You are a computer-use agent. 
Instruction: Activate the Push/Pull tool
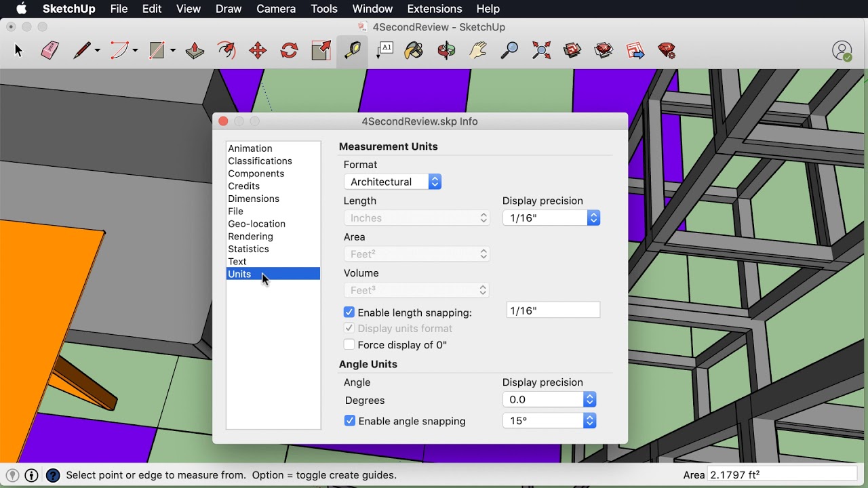pos(195,51)
